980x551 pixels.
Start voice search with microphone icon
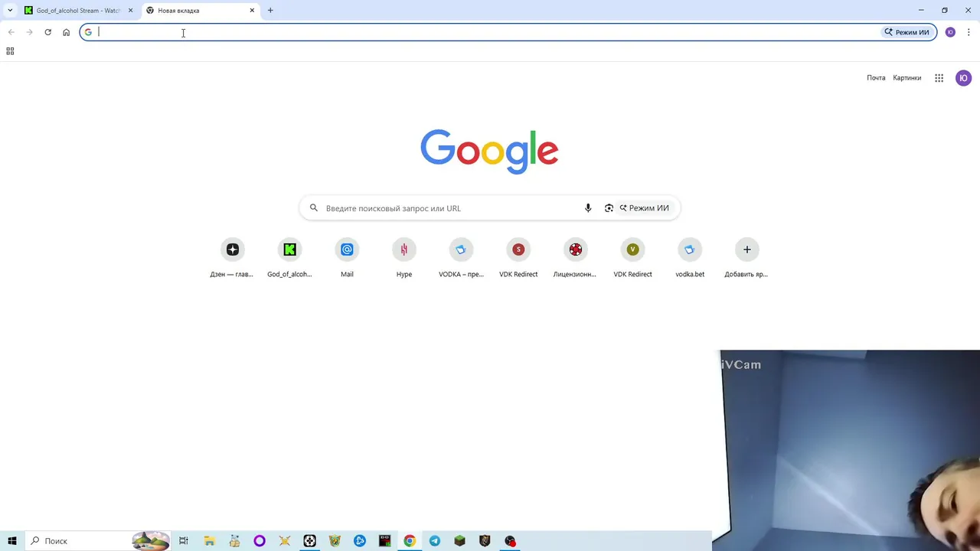point(588,208)
